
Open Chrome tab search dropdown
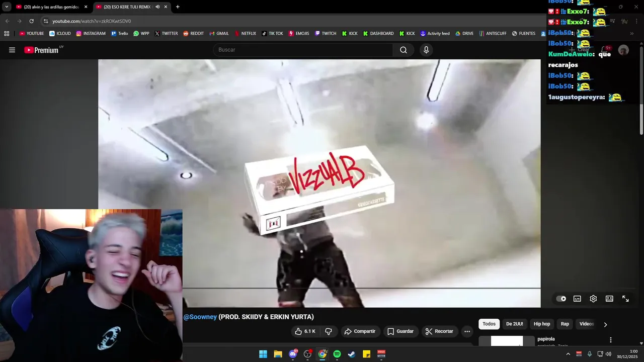click(7, 7)
